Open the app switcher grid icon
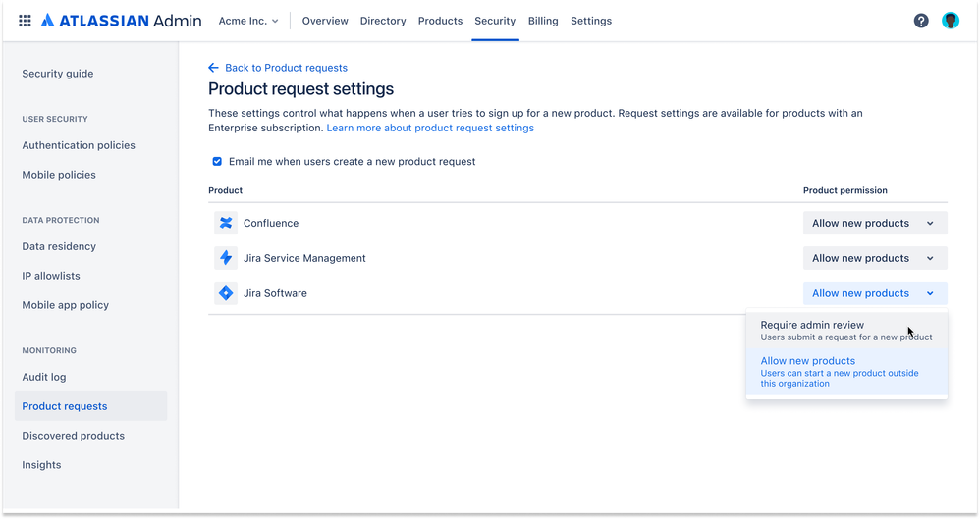 [25, 21]
